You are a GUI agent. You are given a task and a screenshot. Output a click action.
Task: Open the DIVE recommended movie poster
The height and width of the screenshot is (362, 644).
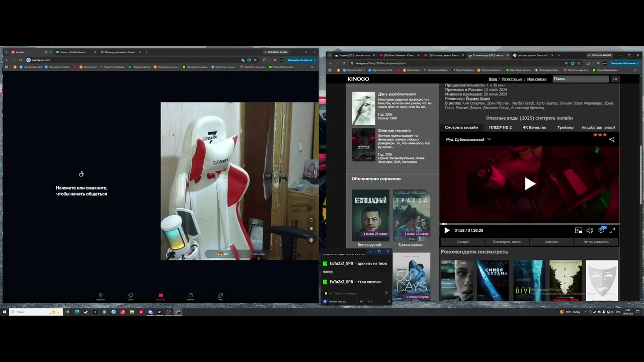click(x=529, y=281)
